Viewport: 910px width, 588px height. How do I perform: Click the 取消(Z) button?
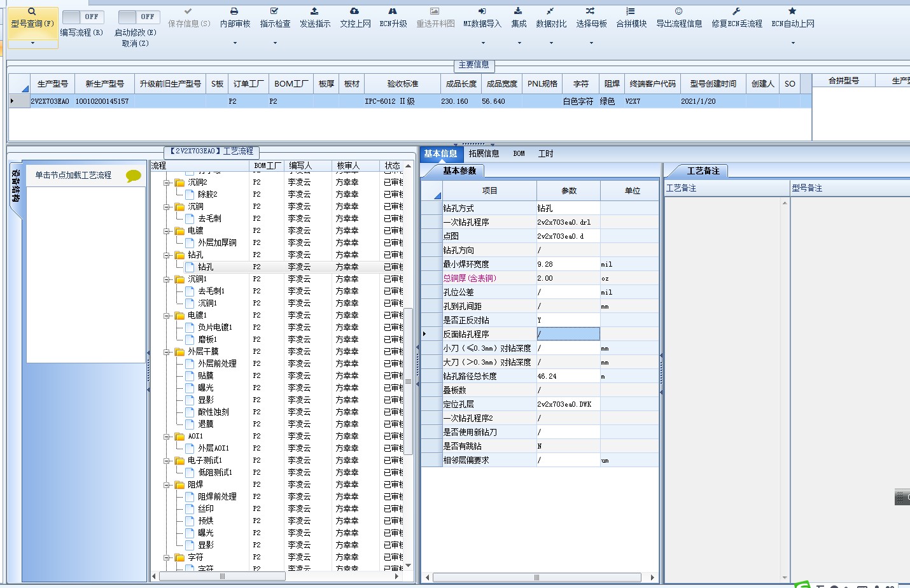point(135,43)
